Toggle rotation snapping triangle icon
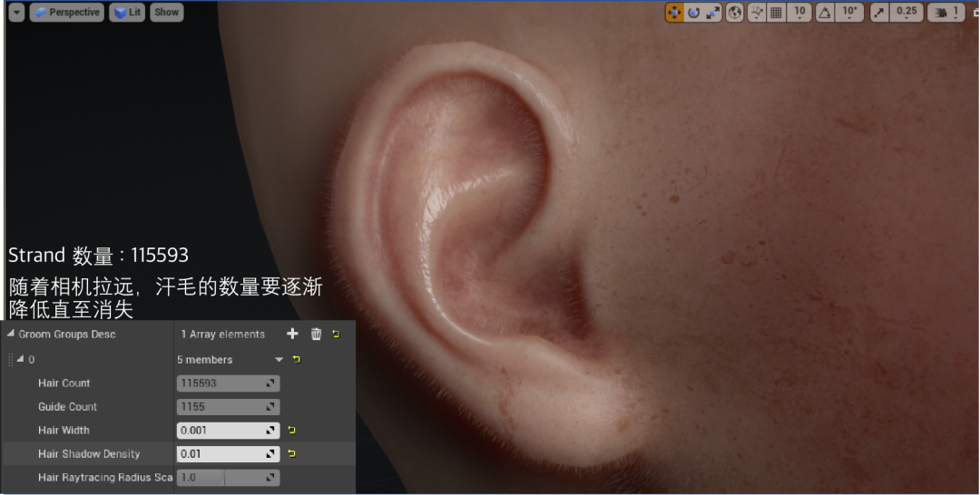980x495 pixels. click(x=825, y=13)
